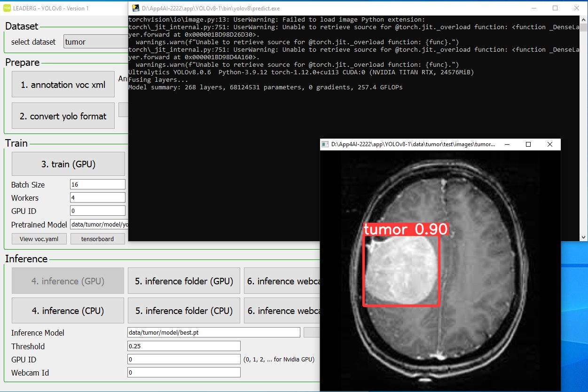This screenshot has width=588, height=392.
Task: Minimize the tumor image viewer window
Action: click(506, 145)
